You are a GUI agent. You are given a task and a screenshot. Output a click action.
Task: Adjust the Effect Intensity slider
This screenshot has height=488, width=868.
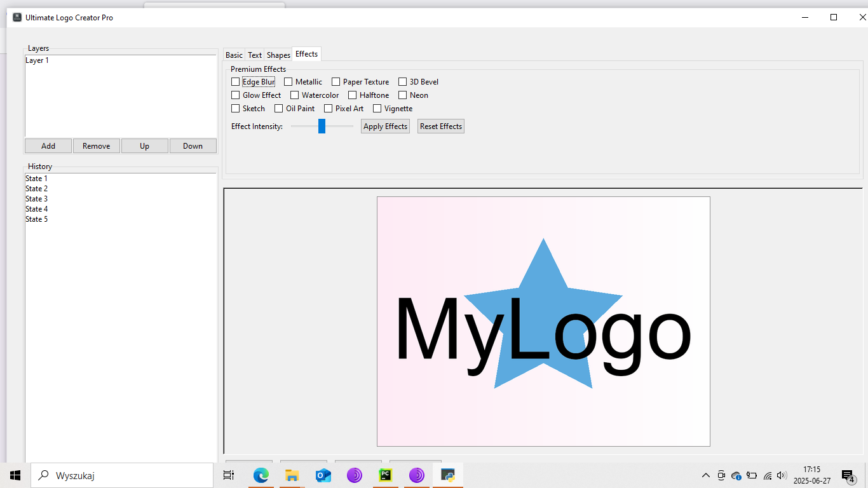[321, 126]
